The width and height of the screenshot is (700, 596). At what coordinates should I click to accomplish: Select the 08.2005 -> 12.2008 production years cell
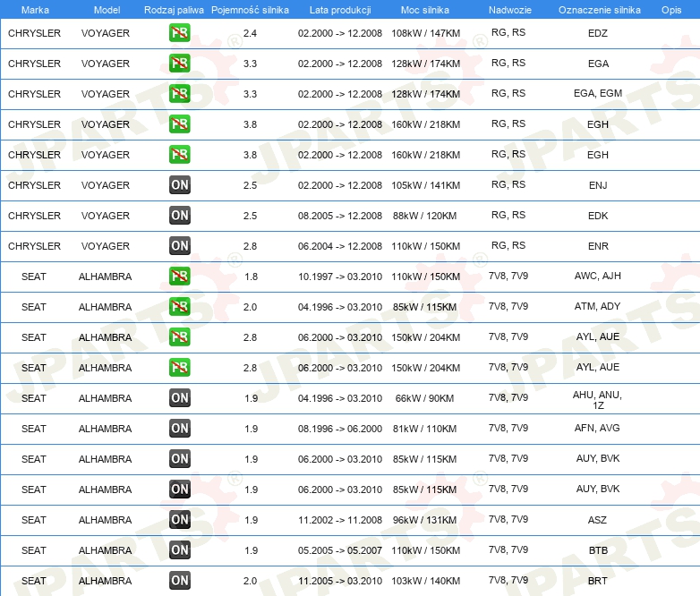click(340, 216)
